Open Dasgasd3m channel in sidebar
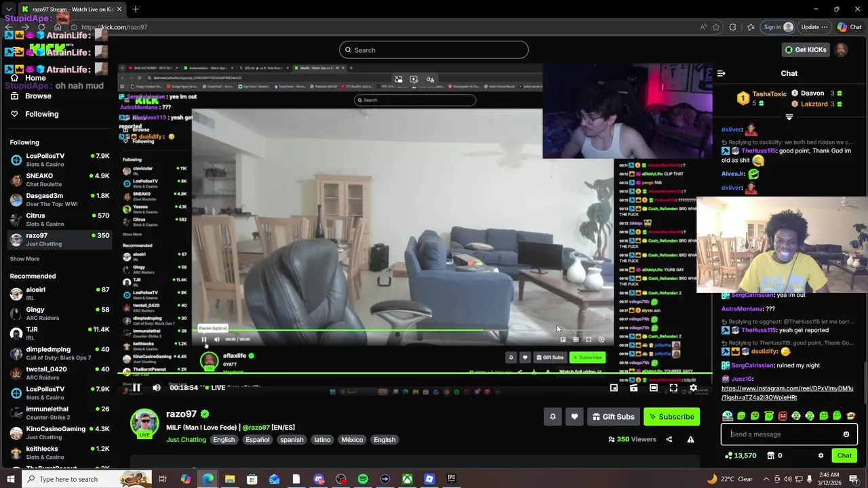This screenshot has height=488, width=868. [60, 200]
